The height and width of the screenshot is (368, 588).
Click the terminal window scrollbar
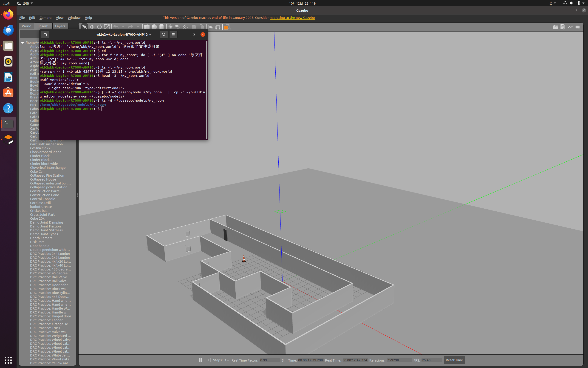[207, 90]
